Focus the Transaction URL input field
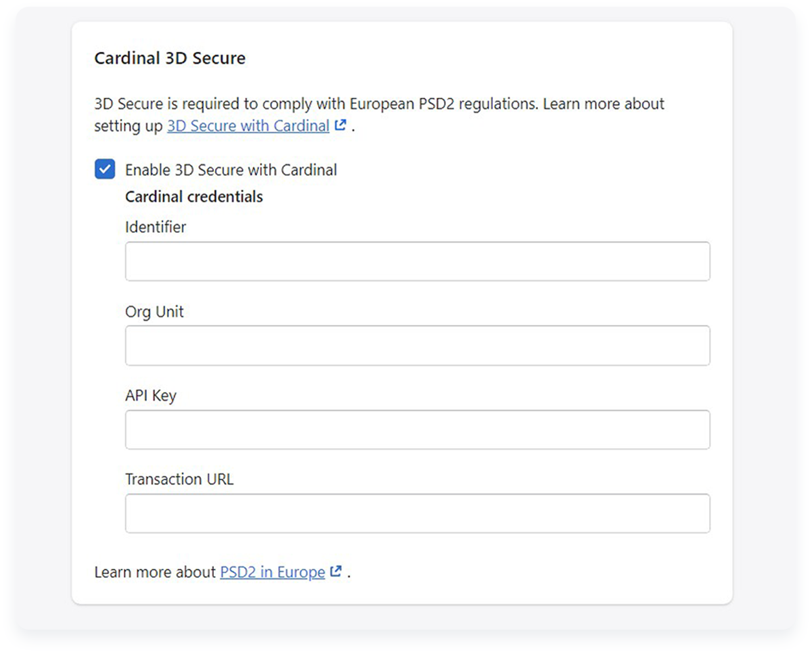This screenshot has width=812, height=656. click(418, 513)
